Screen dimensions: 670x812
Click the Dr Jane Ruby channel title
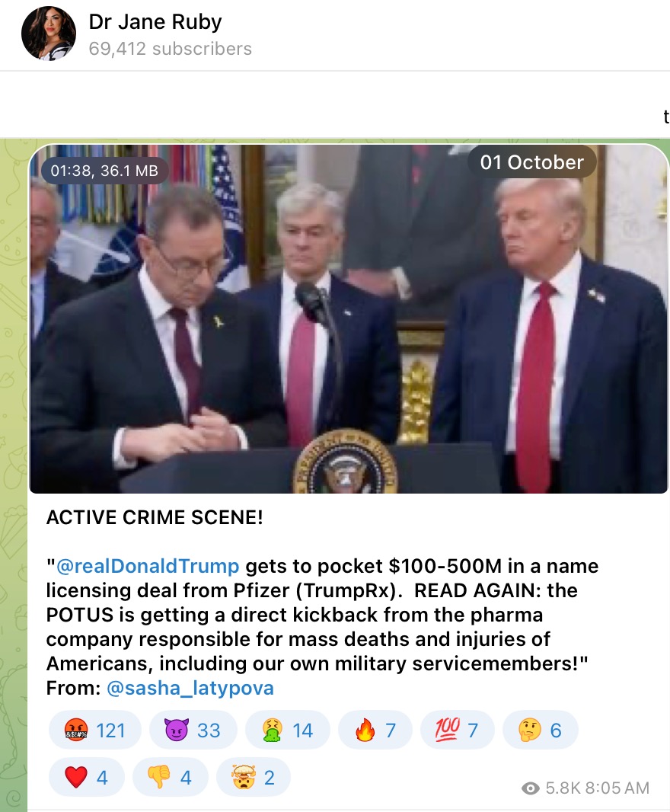click(x=155, y=22)
